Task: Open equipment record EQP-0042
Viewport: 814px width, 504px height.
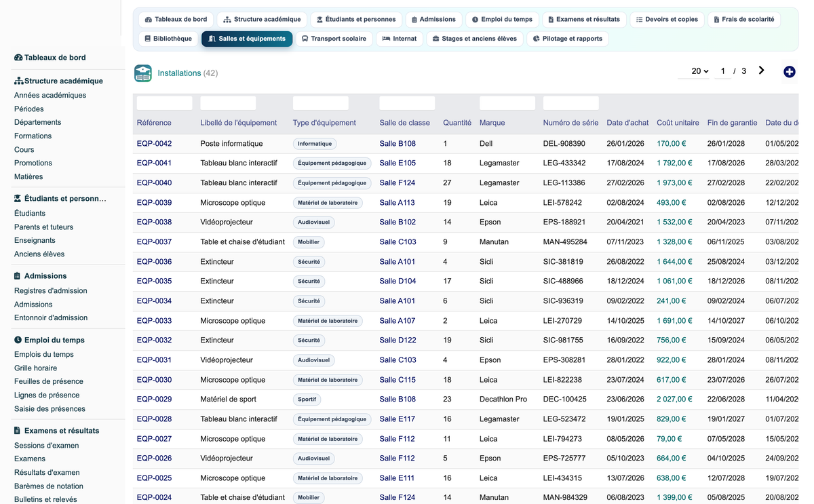Action: pos(154,144)
